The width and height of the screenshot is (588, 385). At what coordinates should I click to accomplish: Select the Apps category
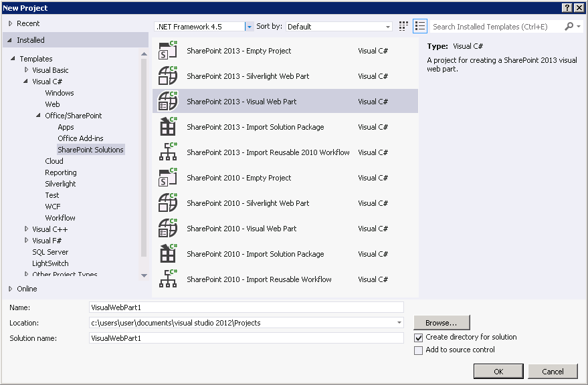point(66,127)
